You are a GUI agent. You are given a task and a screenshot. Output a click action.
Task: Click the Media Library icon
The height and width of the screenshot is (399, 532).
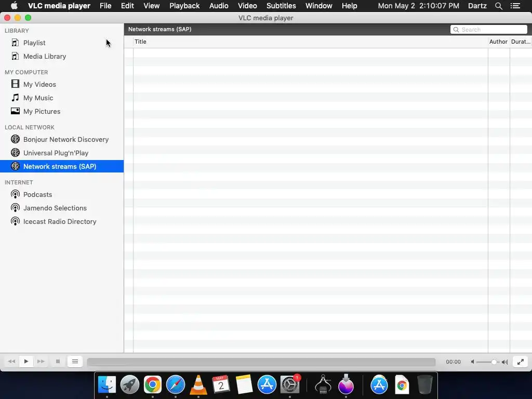15,56
